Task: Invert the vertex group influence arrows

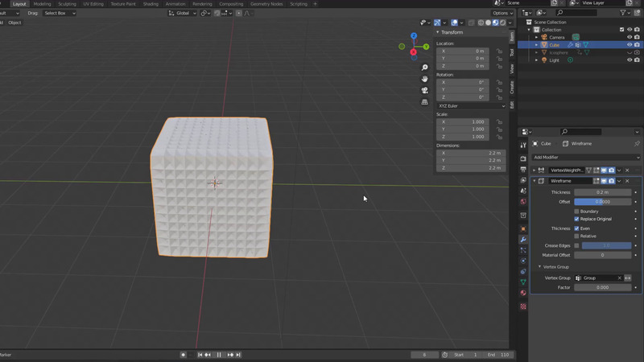Action: click(628, 278)
